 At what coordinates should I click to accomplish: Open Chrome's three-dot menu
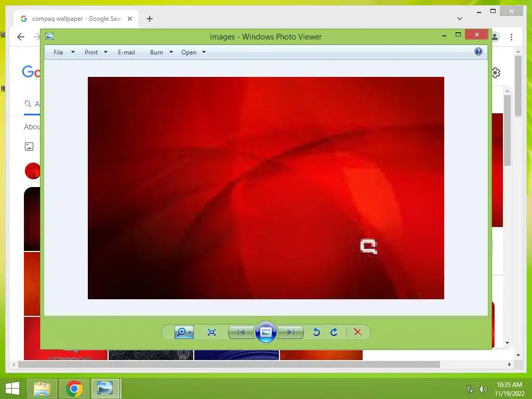(511, 37)
